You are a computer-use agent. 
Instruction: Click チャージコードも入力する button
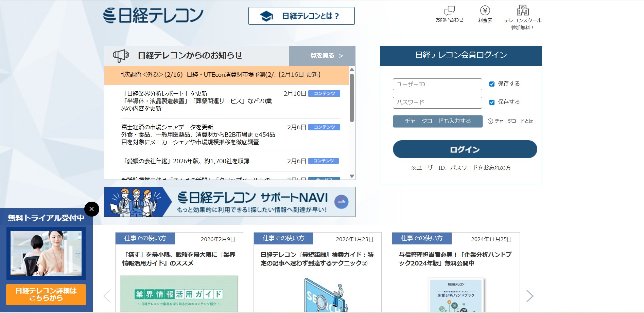click(x=438, y=121)
